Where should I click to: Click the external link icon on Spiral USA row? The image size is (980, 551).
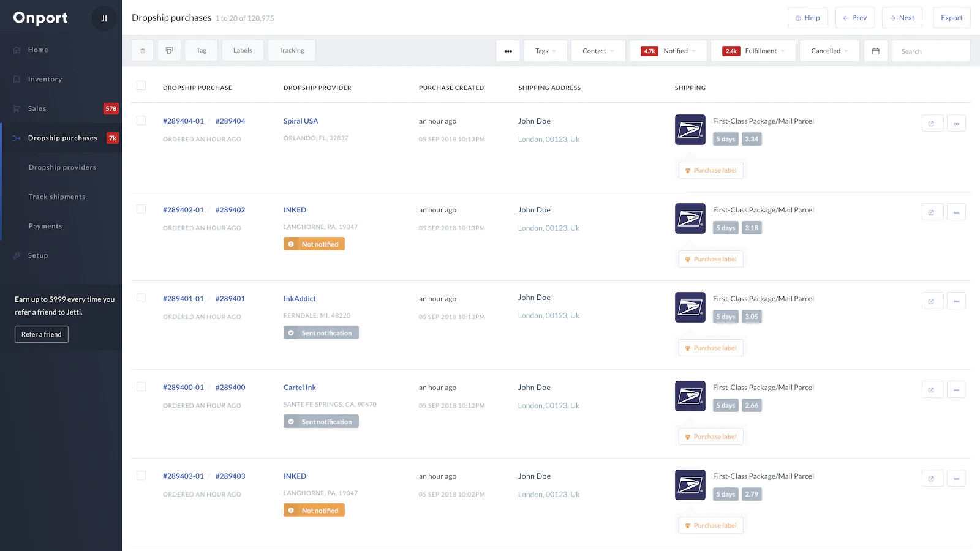pyautogui.click(x=932, y=123)
